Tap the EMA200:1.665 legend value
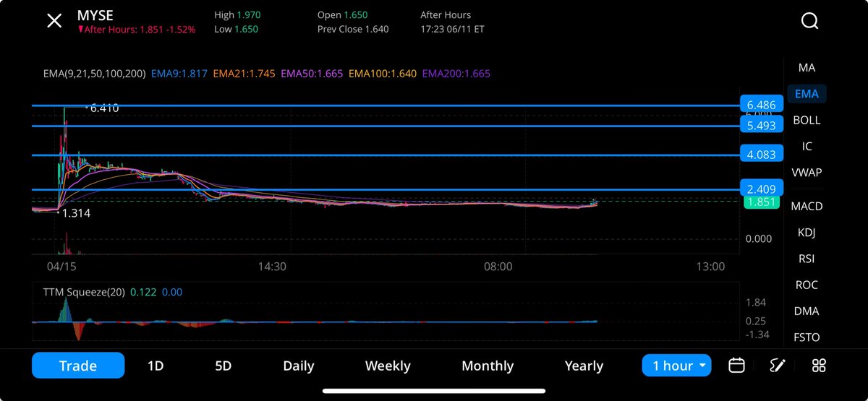This screenshot has width=868, height=401. pos(456,74)
